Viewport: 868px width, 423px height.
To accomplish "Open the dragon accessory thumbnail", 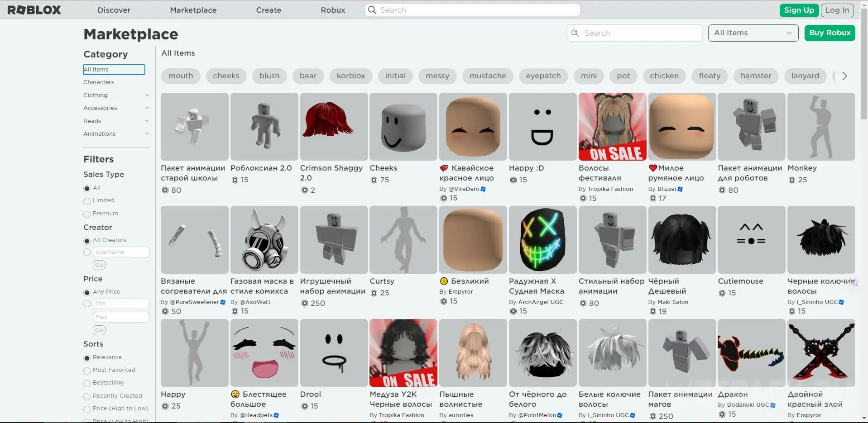I will pyautogui.click(x=751, y=353).
